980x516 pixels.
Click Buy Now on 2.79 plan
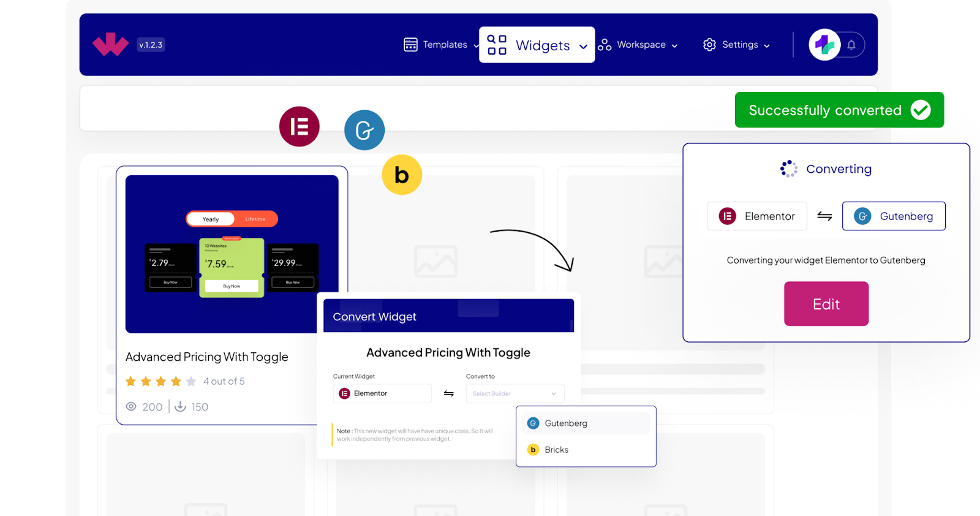pyautogui.click(x=170, y=283)
